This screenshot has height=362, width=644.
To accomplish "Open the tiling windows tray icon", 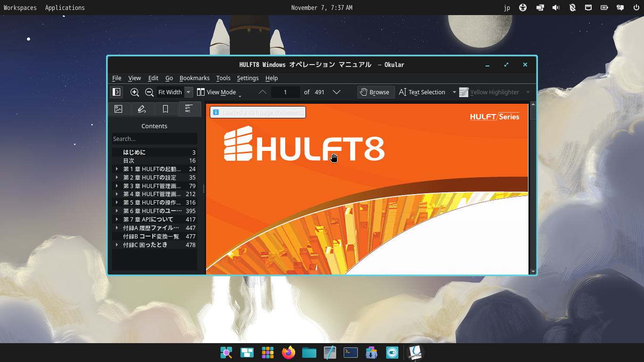I will point(539,8).
